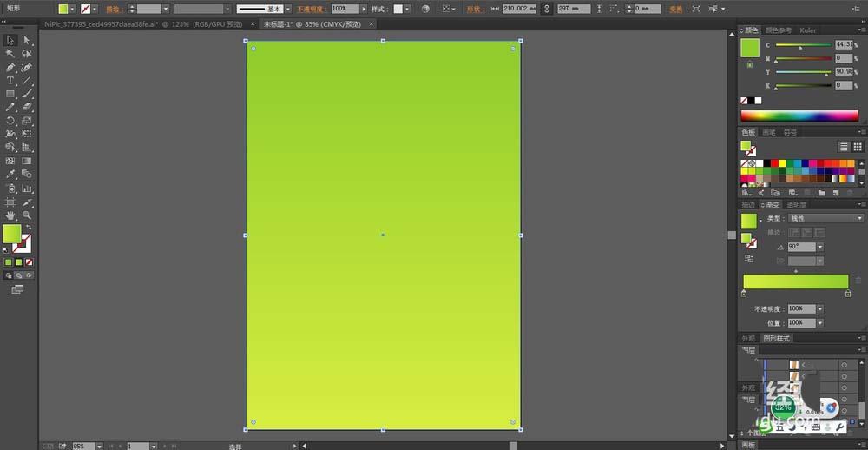Image resolution: width=868 pixels, height=450 pixels.
Task: Select the Hand tool
Action: tap(10, 215)
